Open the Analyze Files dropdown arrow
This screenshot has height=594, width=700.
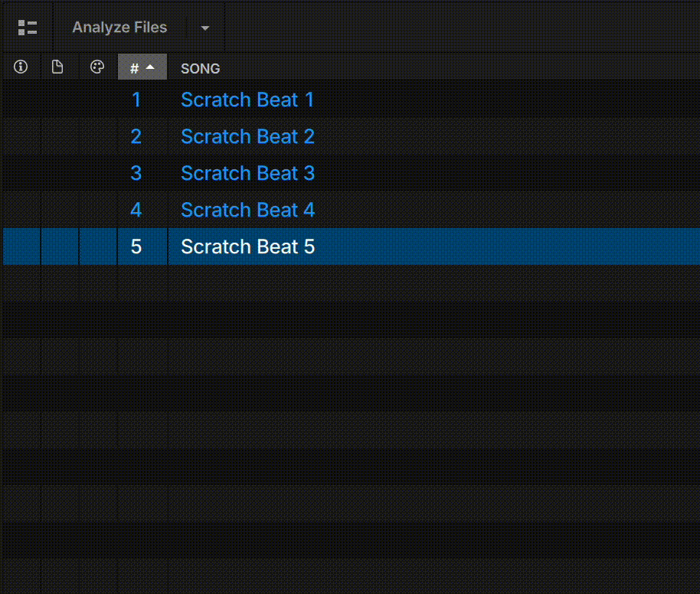[x=204, y=27]
